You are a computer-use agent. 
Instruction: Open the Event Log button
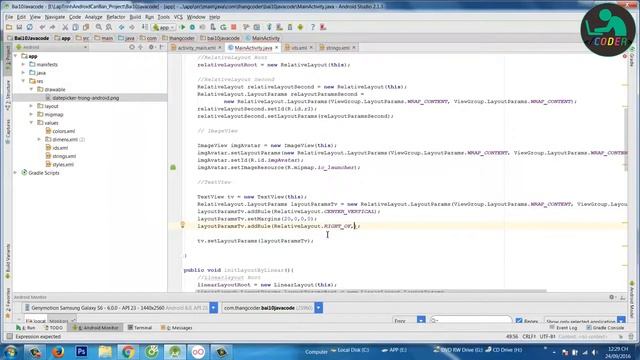coord(564,328)
